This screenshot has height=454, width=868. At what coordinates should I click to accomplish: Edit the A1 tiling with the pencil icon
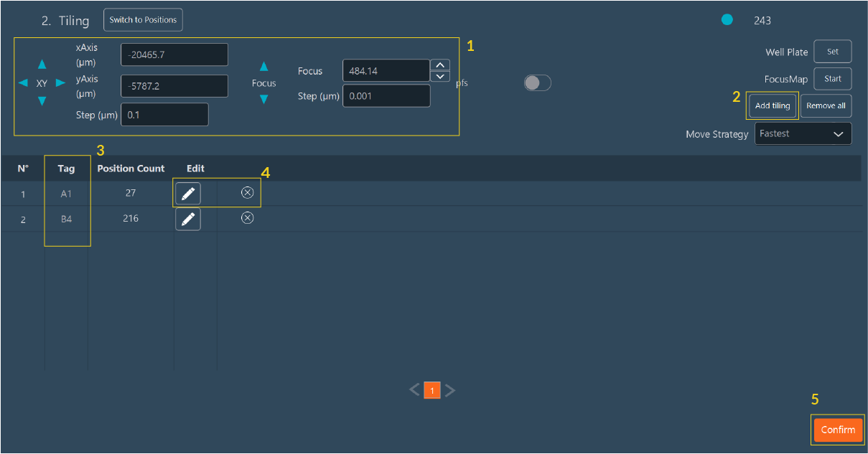tap(187, 192)
